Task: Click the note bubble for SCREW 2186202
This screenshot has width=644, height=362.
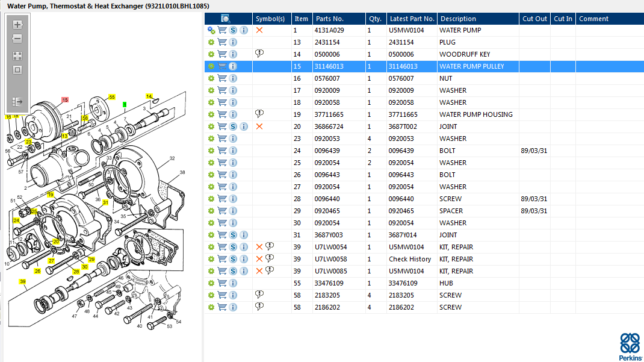Action: [259, 306]
